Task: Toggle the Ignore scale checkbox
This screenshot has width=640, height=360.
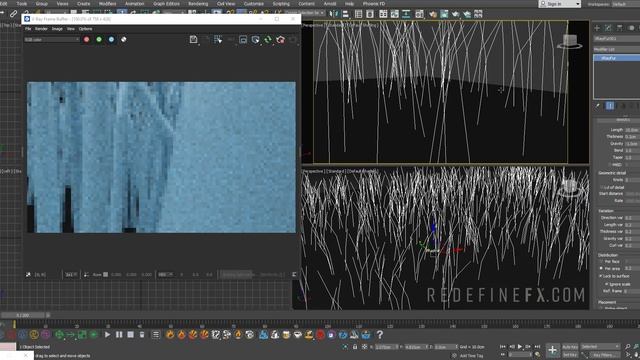Action: 607,284
